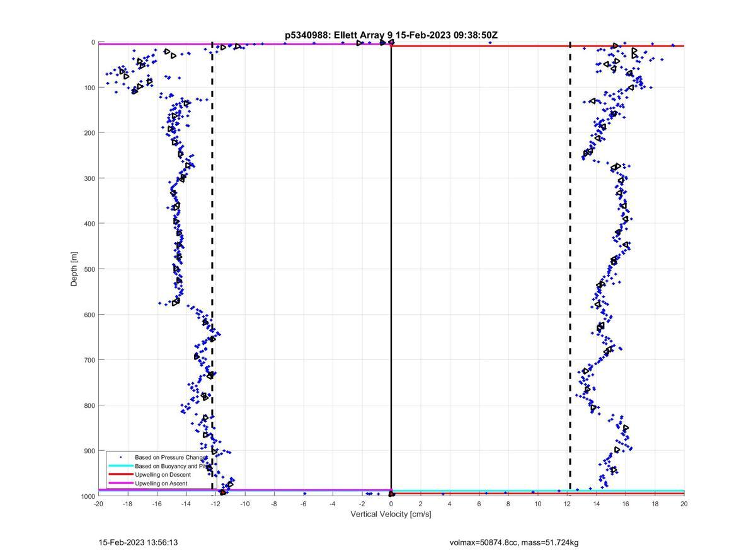The width and height of the screenshot is (756, 558).
Task: Click velocity axis tick label '4'
Action: click(450, 504)
